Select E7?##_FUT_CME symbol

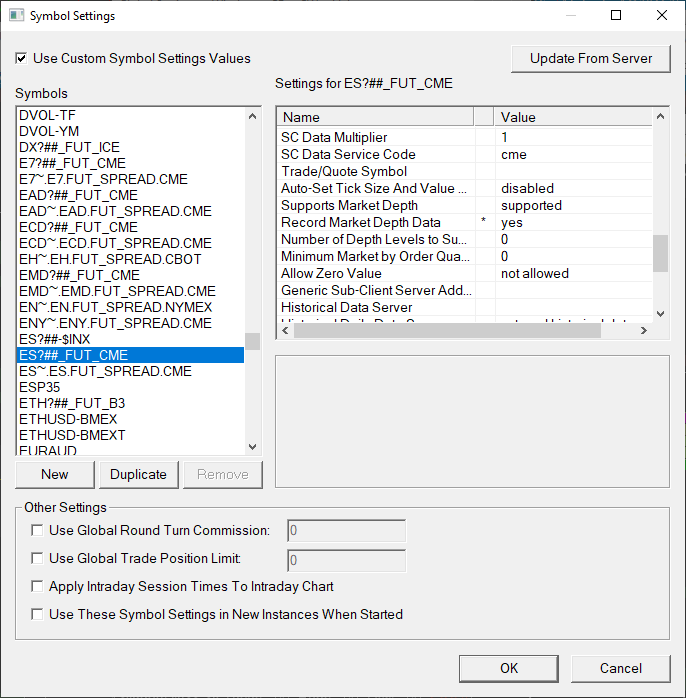coord(130,163)
